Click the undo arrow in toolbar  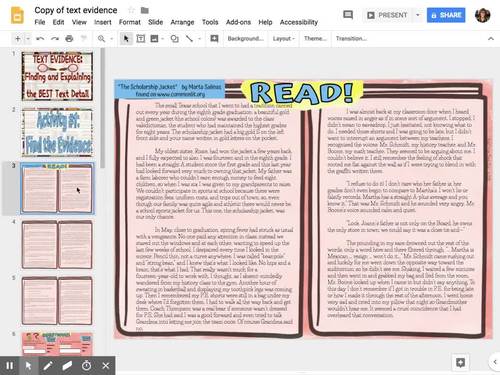[40, 39]
